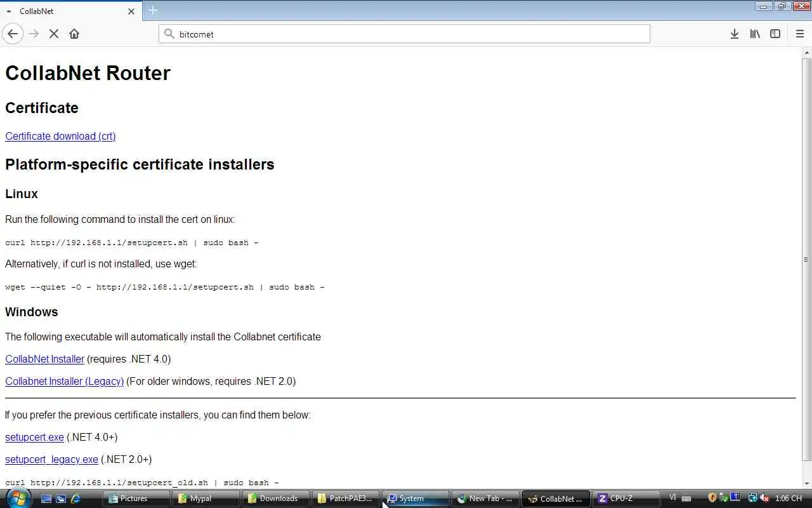Click the curl setupcert.sh command text
The height and width of the screenshot is (508, 812).
coord(132,243)
